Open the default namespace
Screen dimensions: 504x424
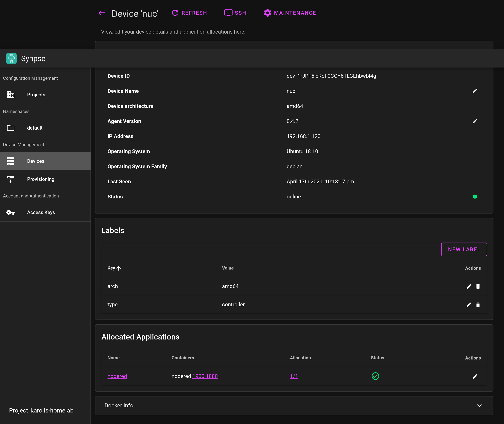click(35, 128)
